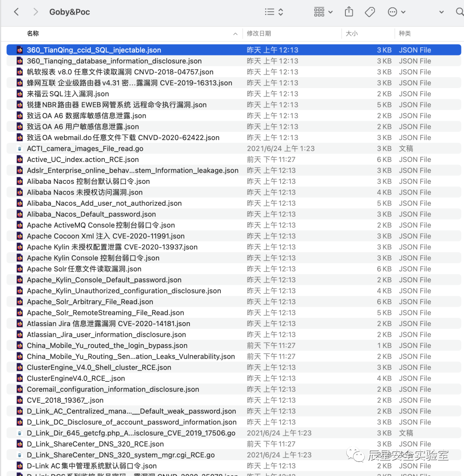Click icon of China_Mobile_Yu_routed_the_login_bypass.json

(x=20, y=345)
